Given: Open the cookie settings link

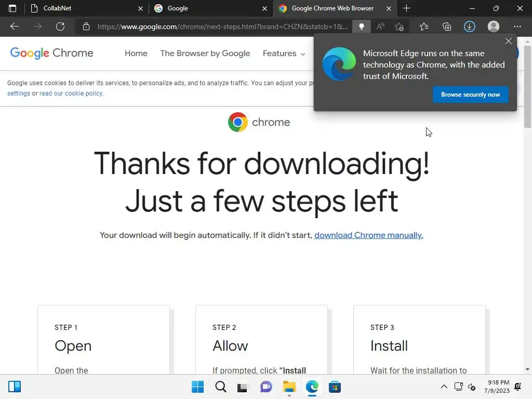Looking at the screenshot, I should [19, 94].
